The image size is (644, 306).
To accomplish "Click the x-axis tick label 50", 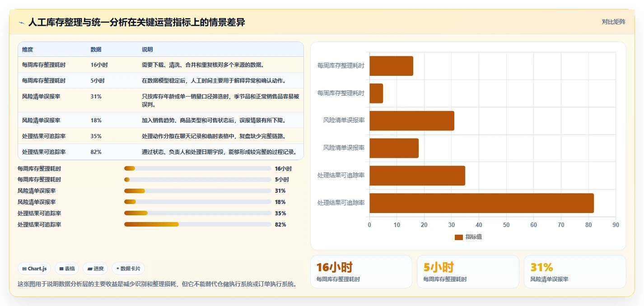I will [x=506, y=225].
